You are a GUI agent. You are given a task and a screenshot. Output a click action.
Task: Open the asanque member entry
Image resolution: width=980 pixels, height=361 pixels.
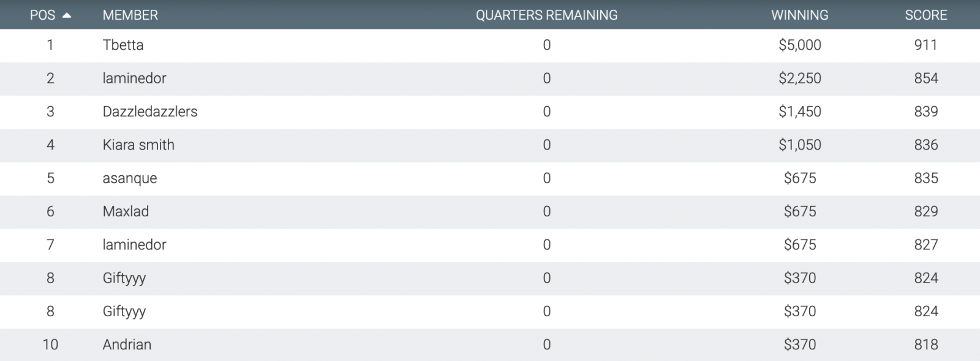[x=130, y=178]
